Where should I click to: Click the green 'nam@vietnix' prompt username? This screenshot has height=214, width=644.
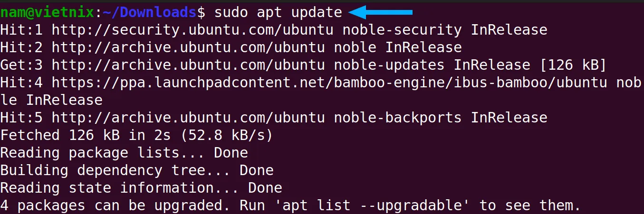[x=47, y=12]
